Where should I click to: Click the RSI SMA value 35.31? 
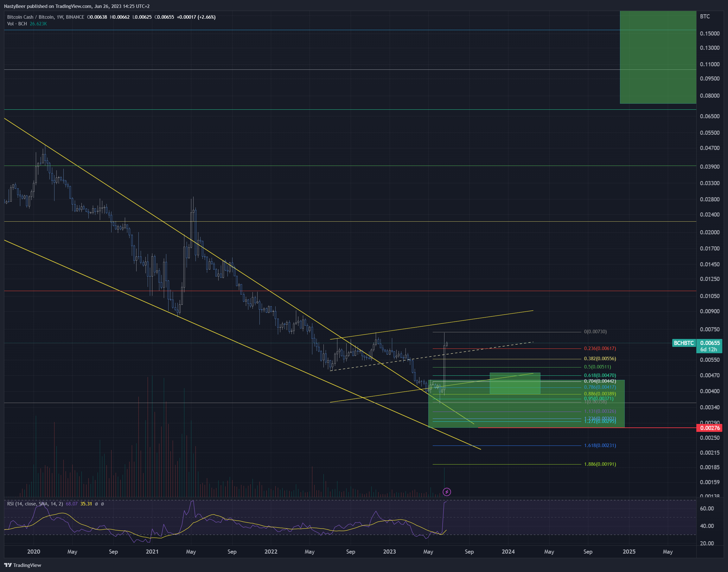pos(86,504)
